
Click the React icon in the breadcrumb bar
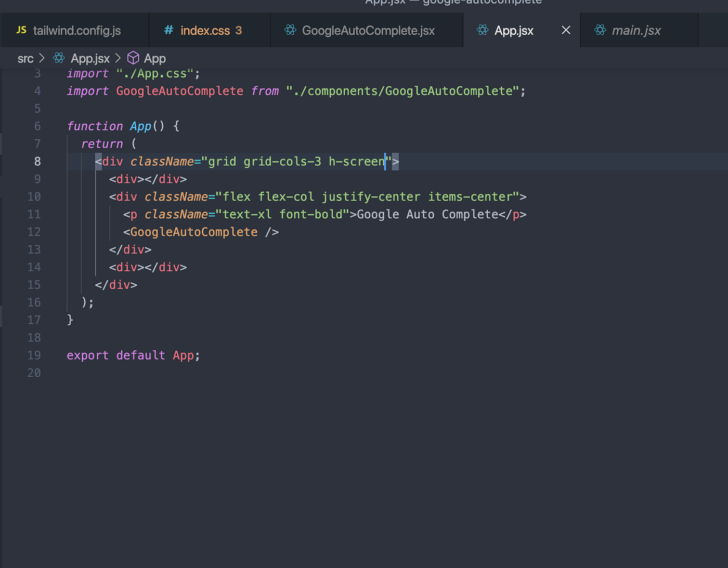coord(58,58)
